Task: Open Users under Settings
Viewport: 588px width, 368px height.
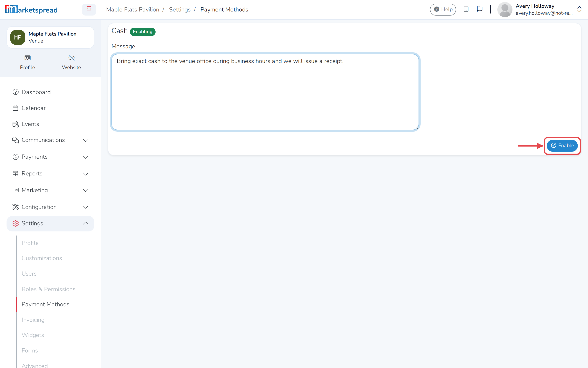Action: 29,274
